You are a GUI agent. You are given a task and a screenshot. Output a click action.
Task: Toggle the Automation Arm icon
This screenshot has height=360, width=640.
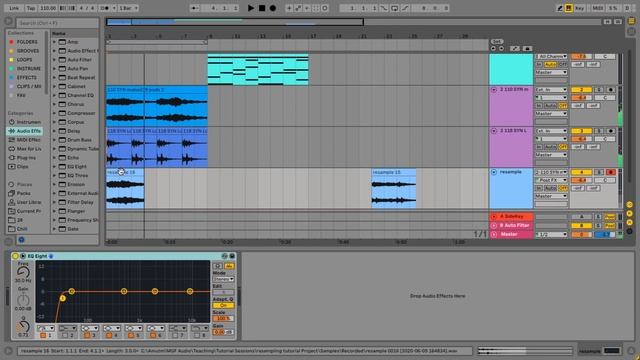298,8
